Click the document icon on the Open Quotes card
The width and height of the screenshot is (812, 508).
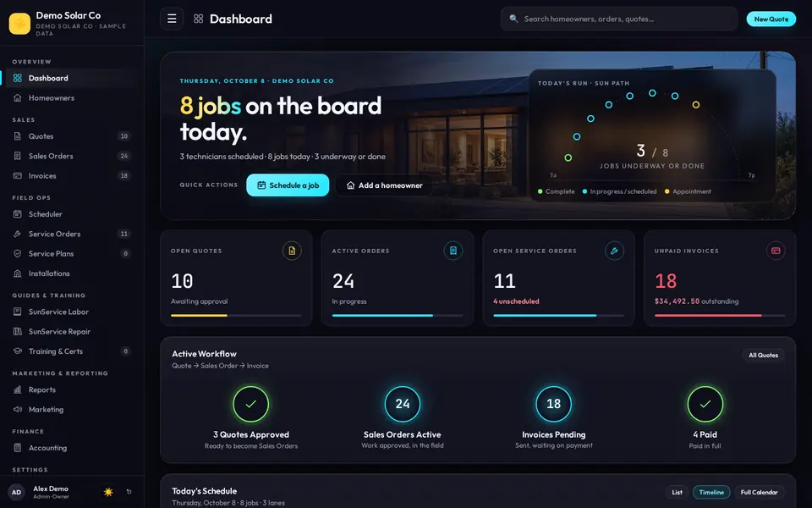(292, 251)
